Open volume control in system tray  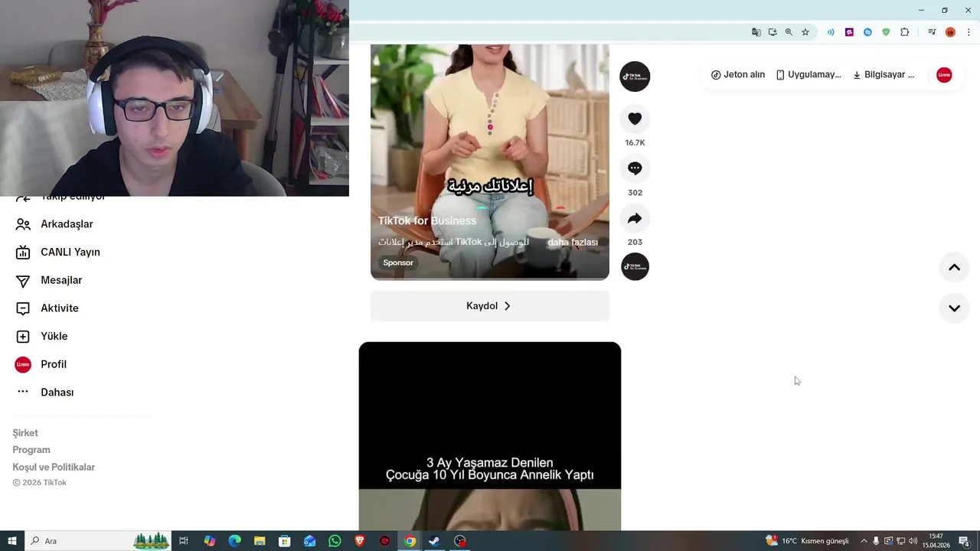(913, 541)
